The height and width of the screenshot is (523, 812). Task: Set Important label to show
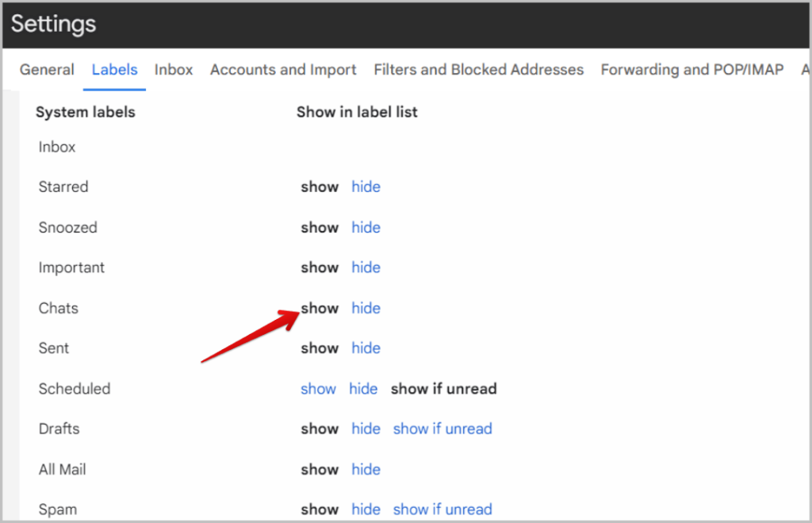pos(320,267)
